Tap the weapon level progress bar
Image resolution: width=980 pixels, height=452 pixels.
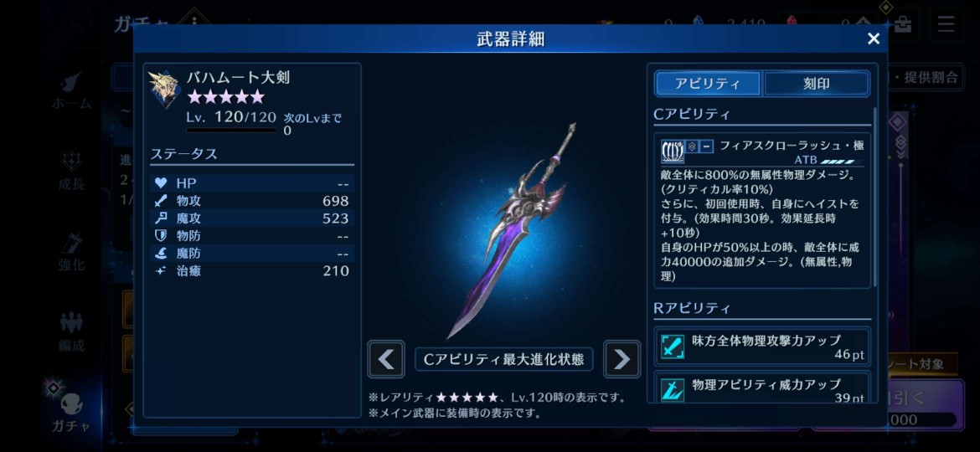(x=230, y=131)
